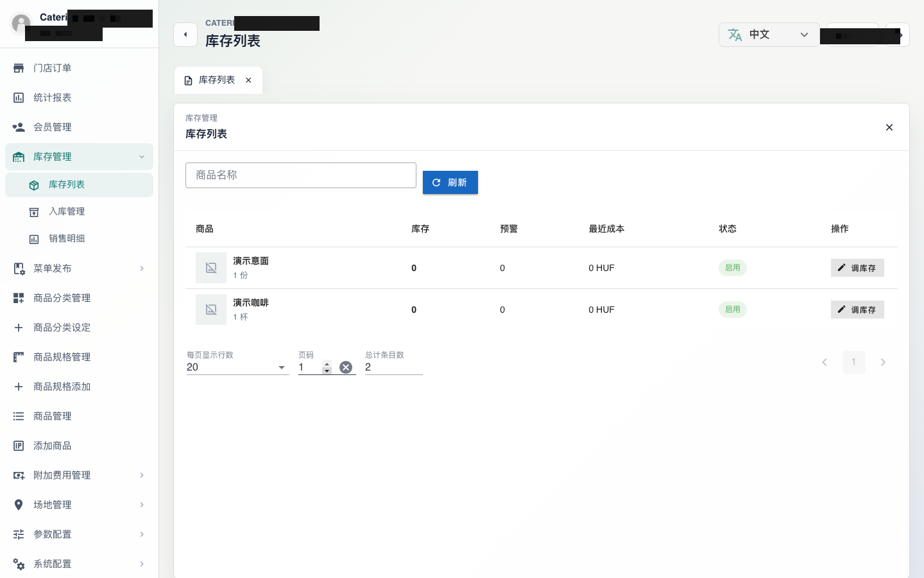
Task: Expand the 菜单发布 submenu
Action: pyautogui.click(x=142, y=268)
